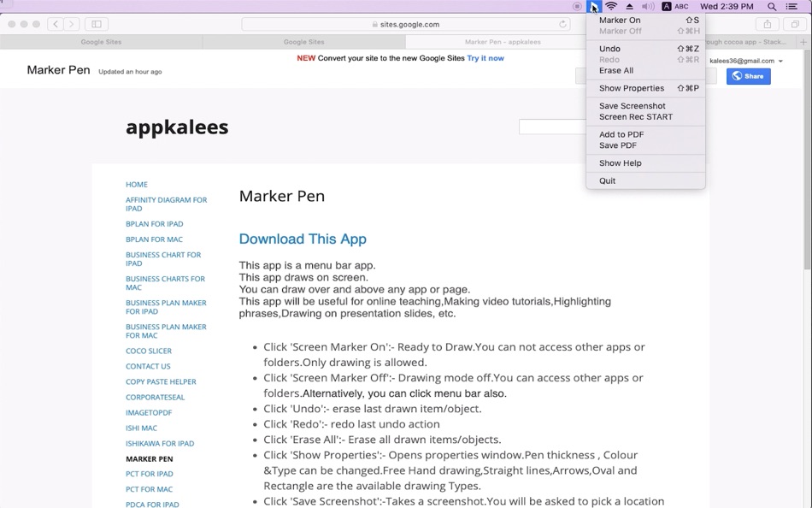
Task: Switch to the second Google Sites tab
Action: click(x=304, y=42)
